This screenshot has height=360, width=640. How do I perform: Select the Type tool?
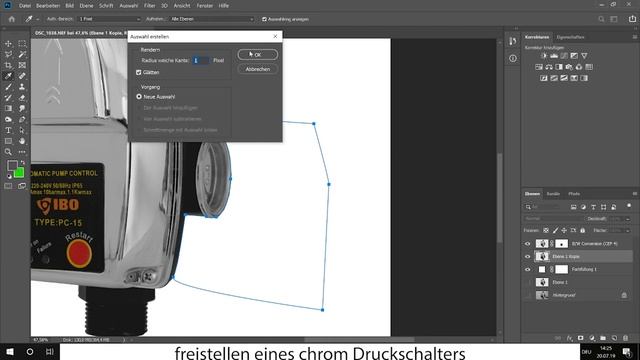pyautogui.click(x=8, y=130)
